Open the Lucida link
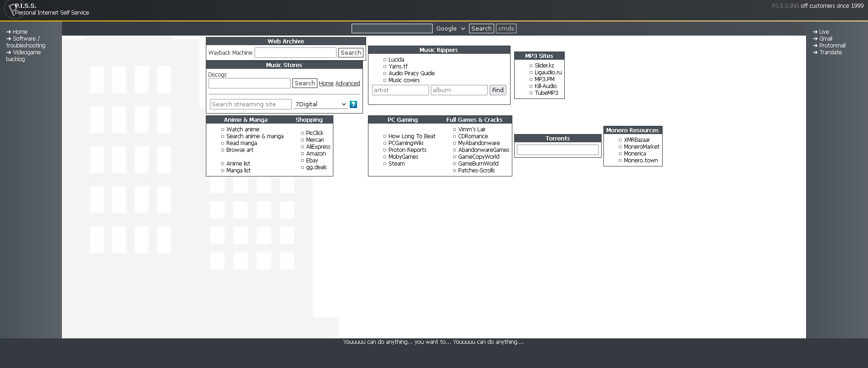 [x=396, y=60]
